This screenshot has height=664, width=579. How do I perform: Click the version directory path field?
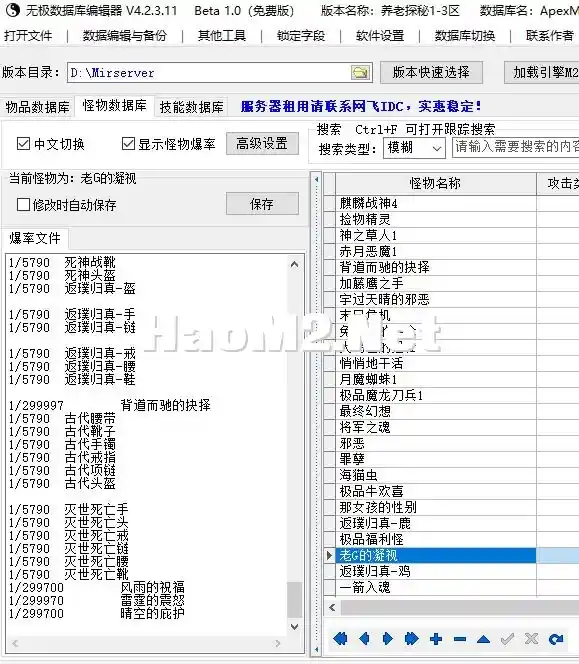click(x=209, y=72)
